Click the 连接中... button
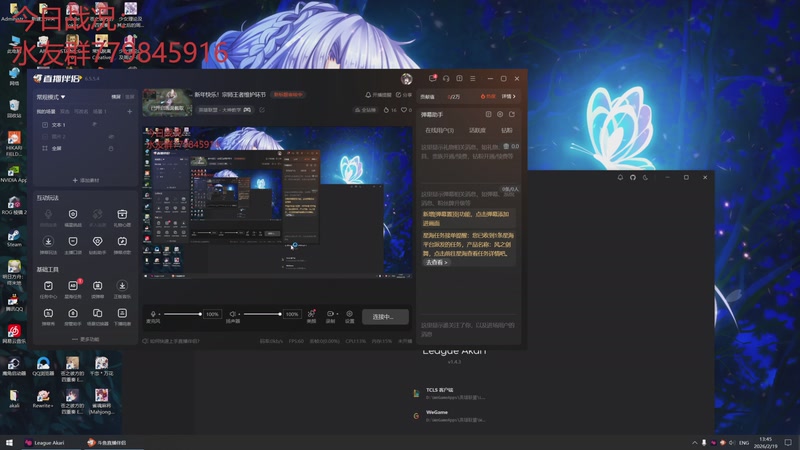This screenshot has width=800, height=450. click(x=385, y=317)
